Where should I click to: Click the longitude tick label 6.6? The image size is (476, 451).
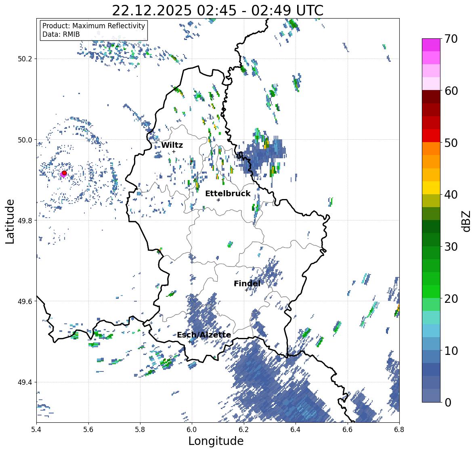click(x=348, y=430)
